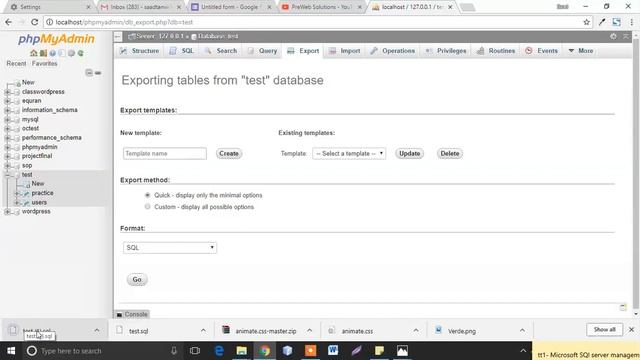Open navigation panel settings gear icon
This screenshot has height=360, width=640.
(71, 53)
